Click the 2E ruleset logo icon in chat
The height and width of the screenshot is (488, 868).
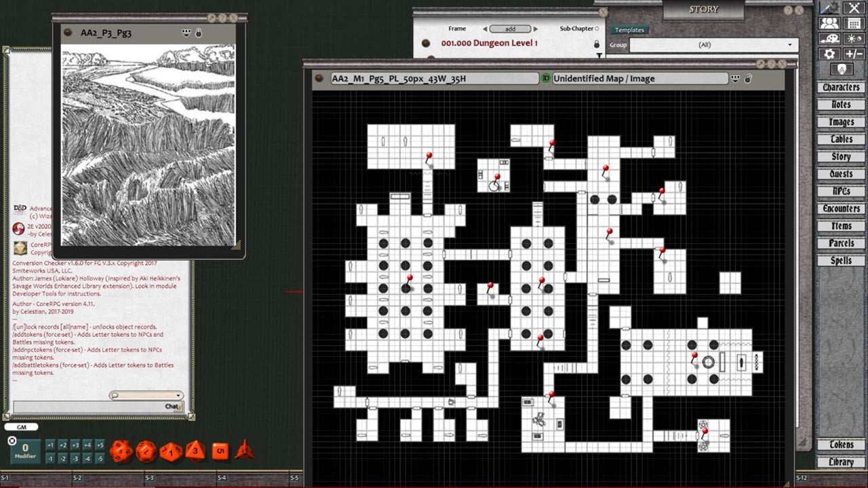[x=18, y=228]
